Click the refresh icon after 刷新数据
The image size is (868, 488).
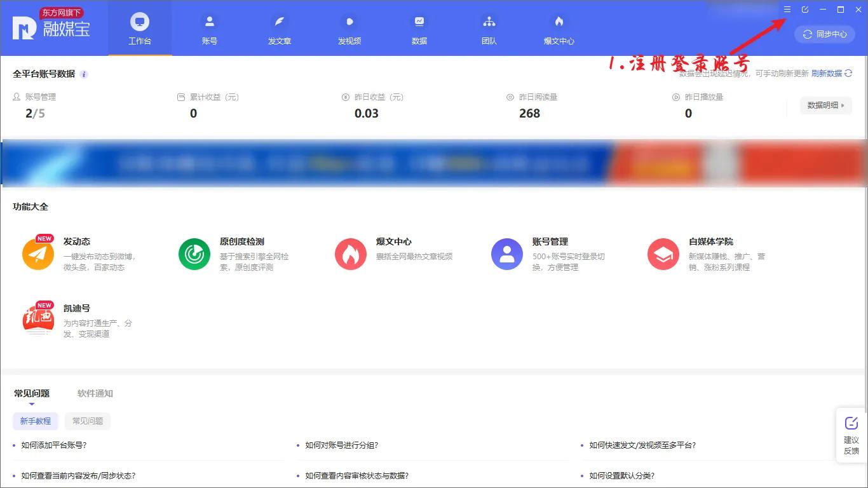848,74
